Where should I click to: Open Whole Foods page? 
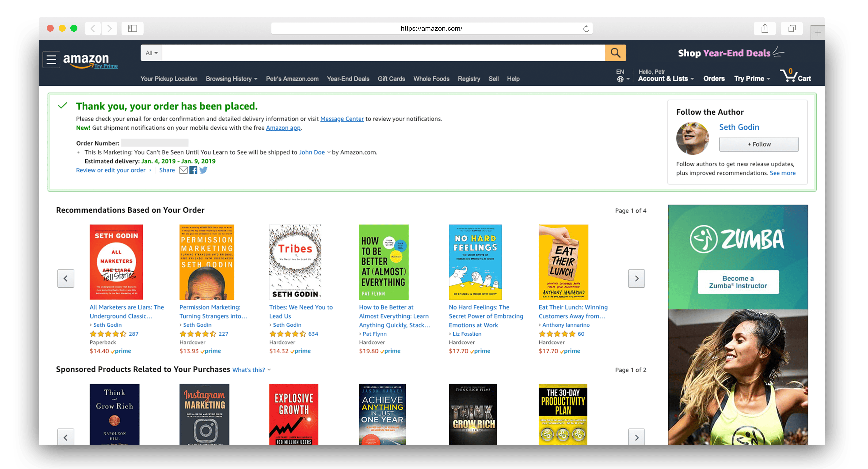[431, 79]
